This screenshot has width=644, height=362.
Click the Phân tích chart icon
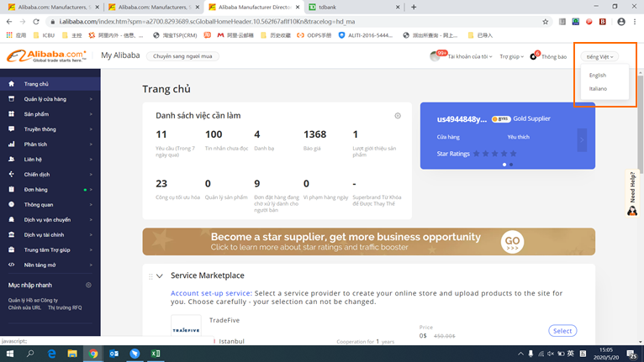point(12,144)
